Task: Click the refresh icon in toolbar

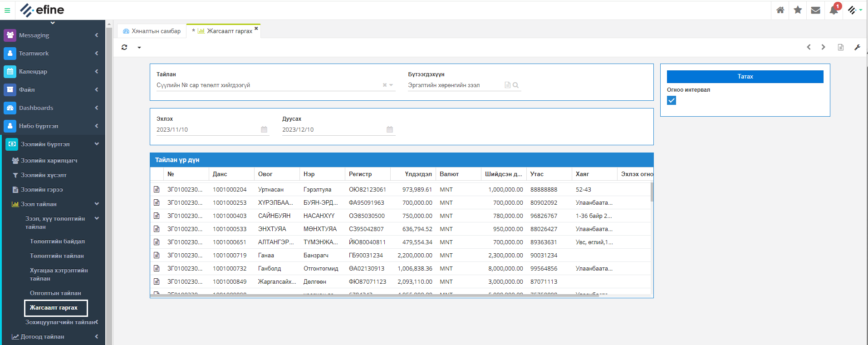Action: click(x=124, y=47)
